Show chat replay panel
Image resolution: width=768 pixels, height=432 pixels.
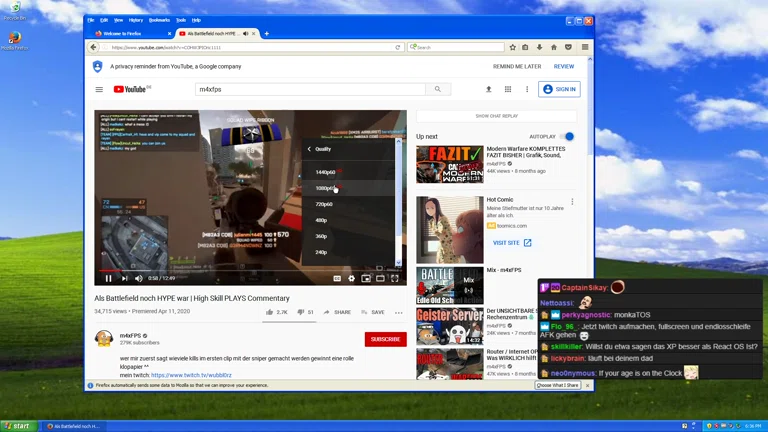pos(497,116)
